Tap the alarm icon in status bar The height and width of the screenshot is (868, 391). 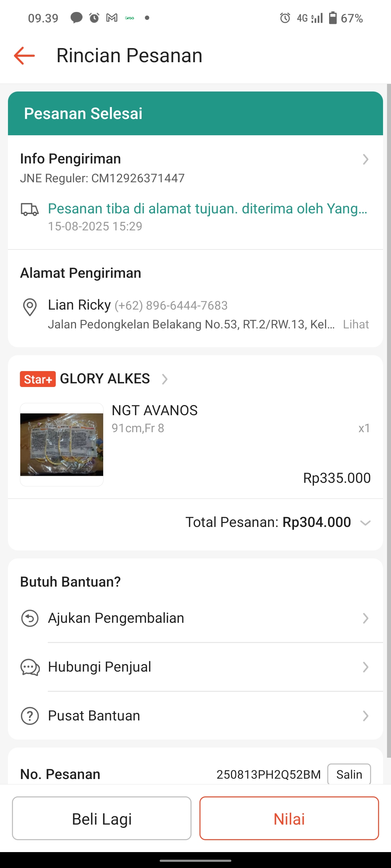285,18
